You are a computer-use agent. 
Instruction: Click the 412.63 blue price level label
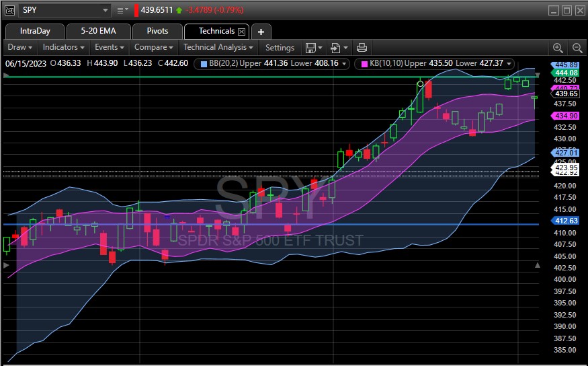[x=565, y=221]
